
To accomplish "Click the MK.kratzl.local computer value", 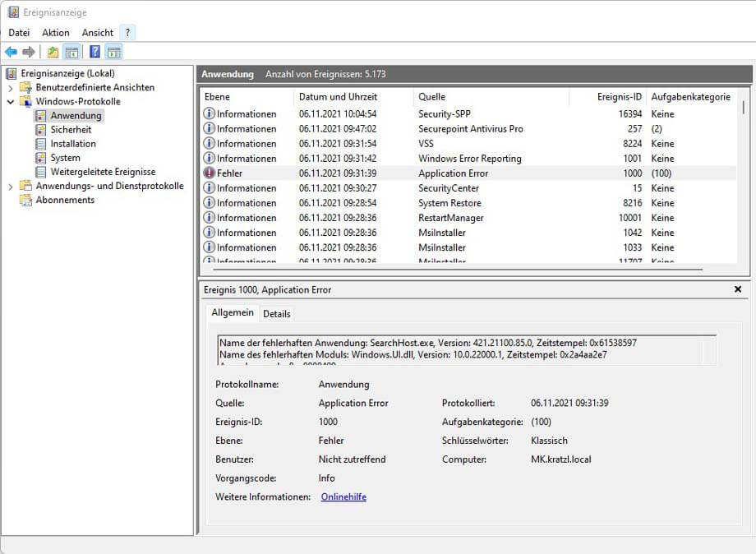I will (560, 459).
